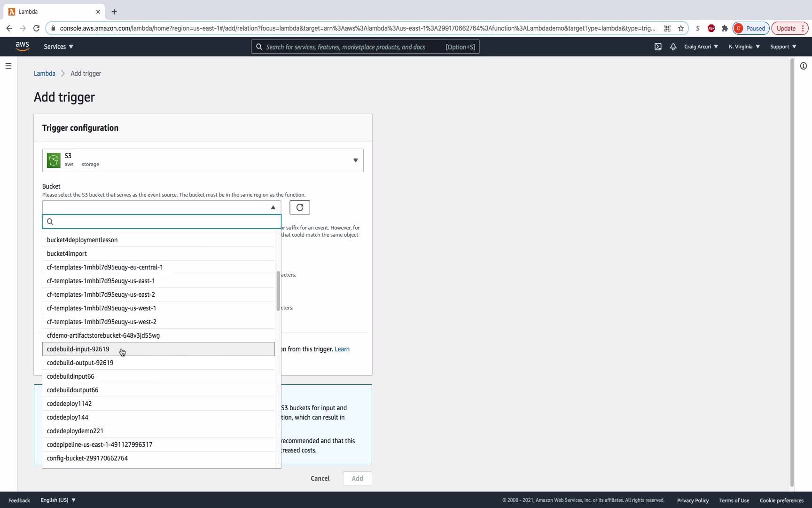The width and height of the screenshot is (812, 508).
Task: Open the Learn more link
Action: tap(342, 349)
